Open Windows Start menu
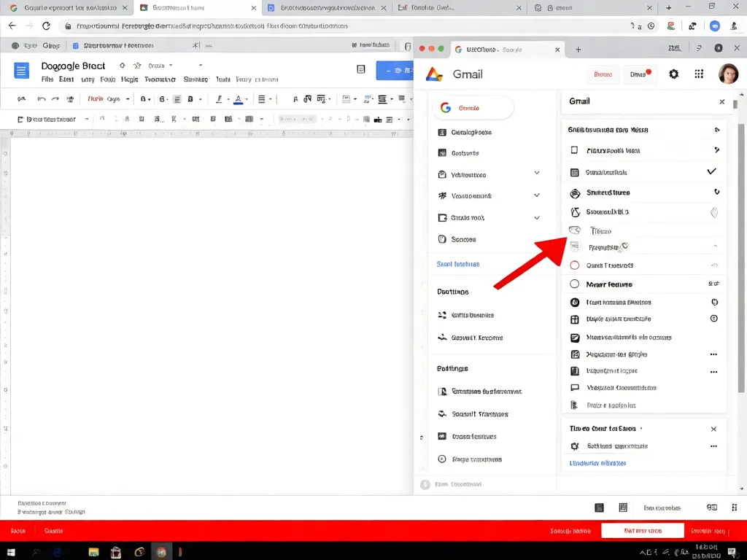This screenshot has width=747, height=560. [10, 553]
